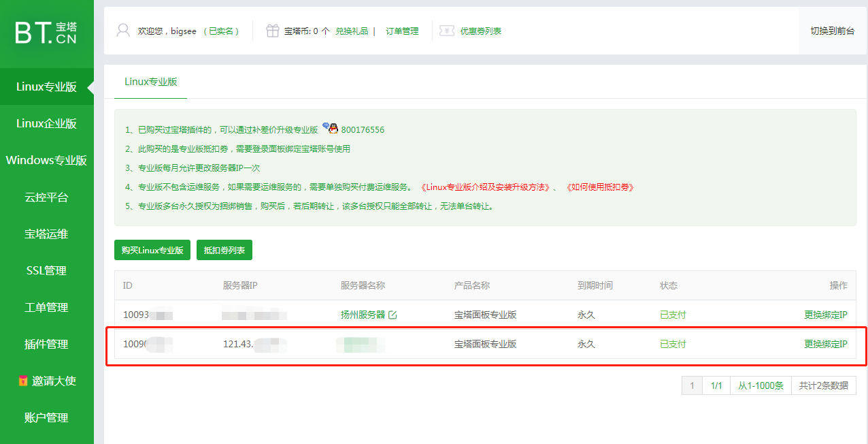Click page number 1 in pagination
This screenshot has width=868, height=444.
tap(692, 385)
